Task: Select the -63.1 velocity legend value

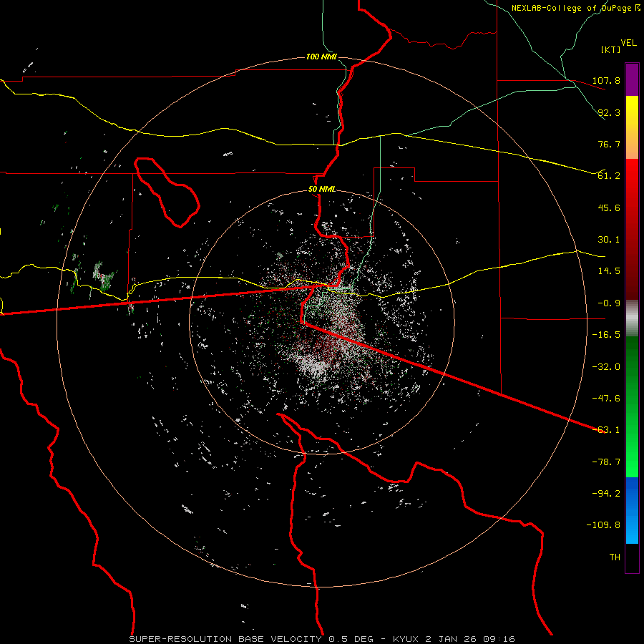Action: point(606,430)
